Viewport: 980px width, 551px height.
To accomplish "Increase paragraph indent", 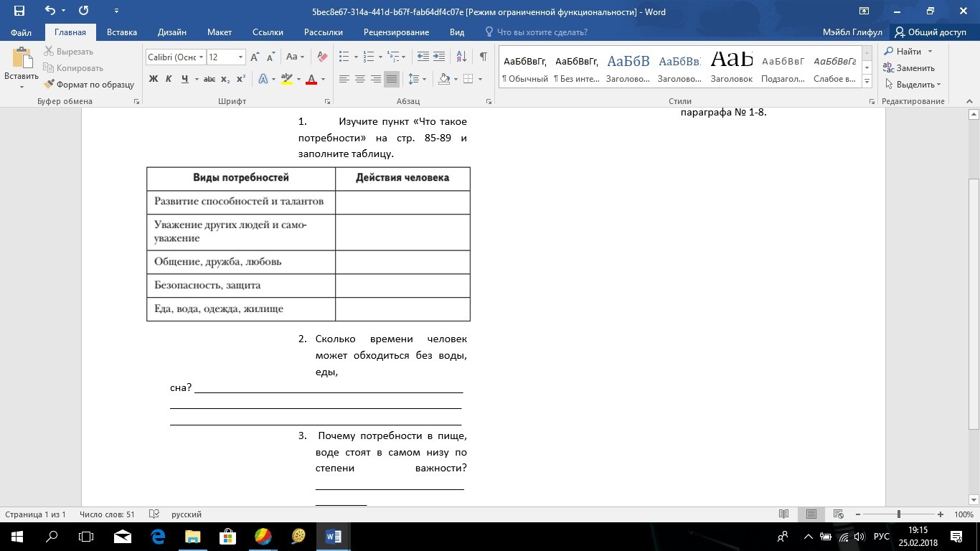I will point(439,57).
